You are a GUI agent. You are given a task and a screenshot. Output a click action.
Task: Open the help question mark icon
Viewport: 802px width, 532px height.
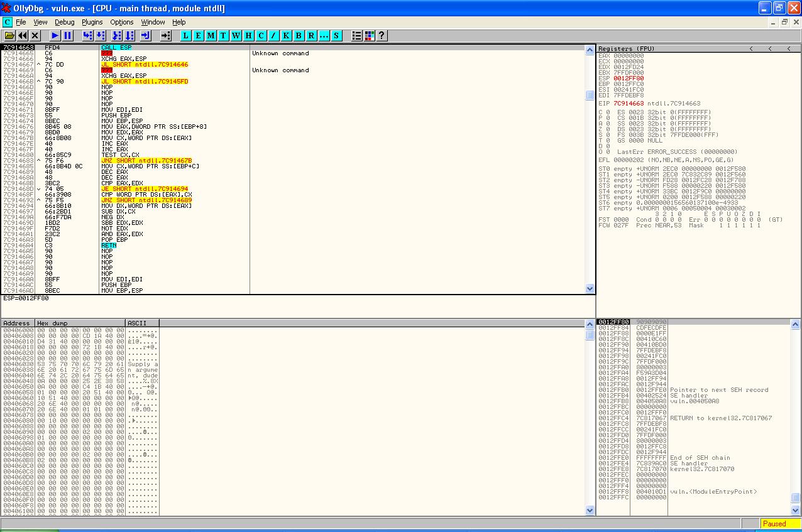point(381,36)
